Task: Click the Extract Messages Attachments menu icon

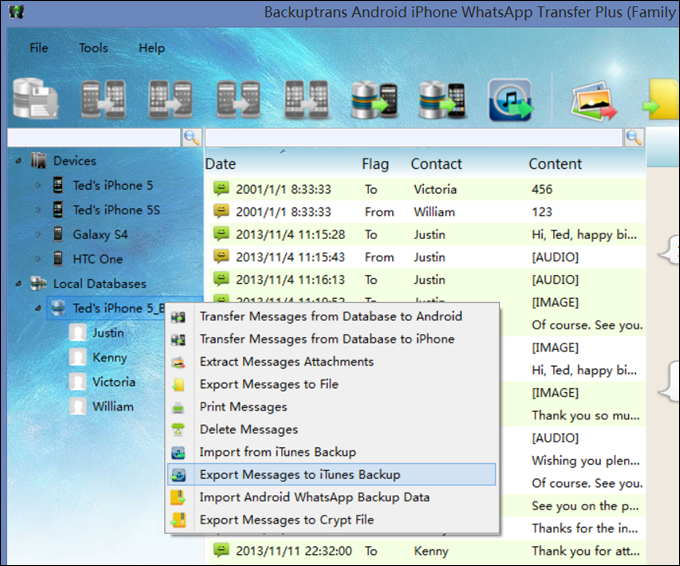Action: tap(178, 362)
